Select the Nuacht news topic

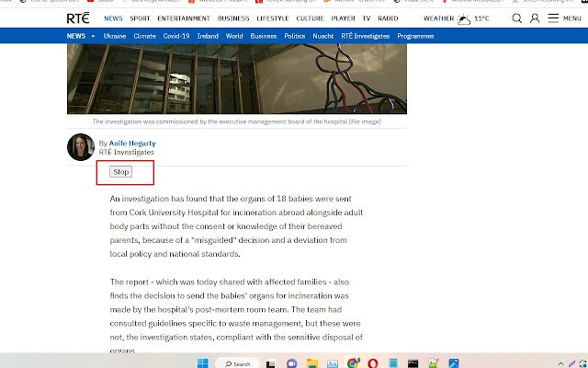click(322, 36)
